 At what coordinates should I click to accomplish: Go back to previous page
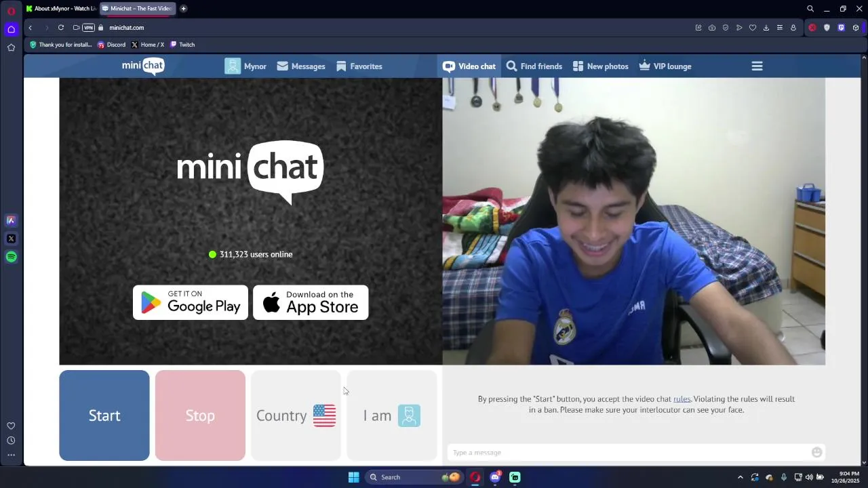[x=30, y=28]
